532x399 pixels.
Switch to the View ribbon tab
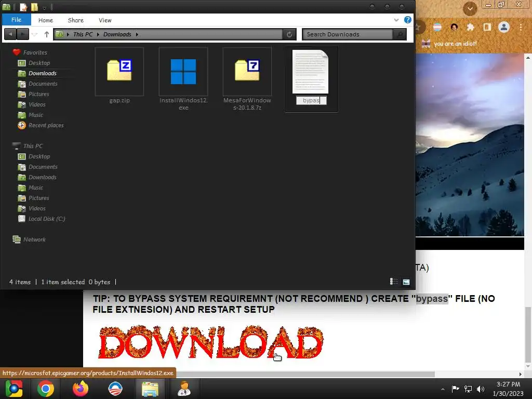pyautogui.click(x=105, y=20)
